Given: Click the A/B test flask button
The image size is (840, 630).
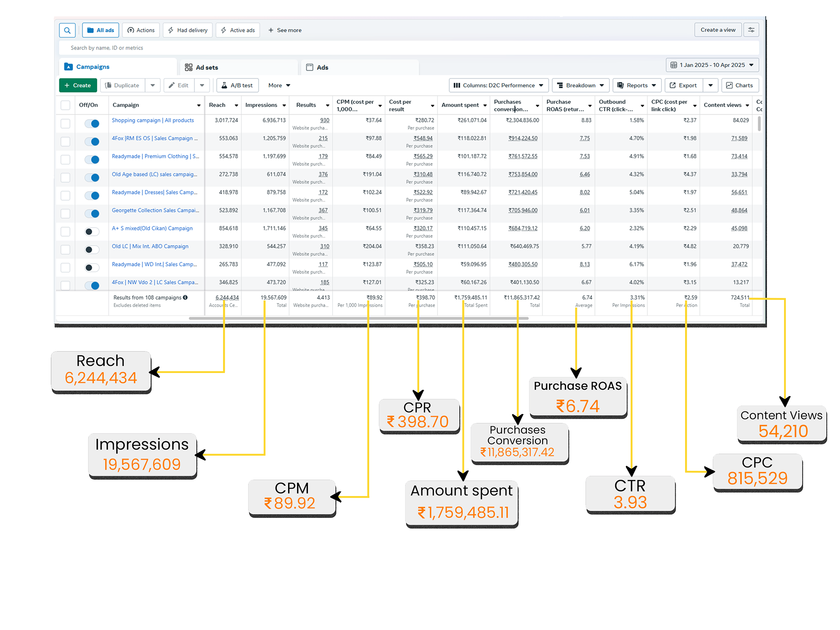Looking at the screenshot, I should pyautogui.click(x=237, y=85).
